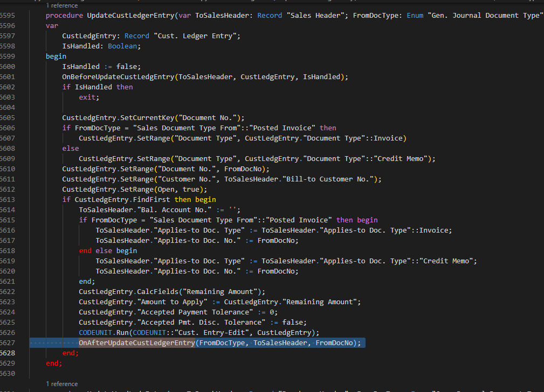Click the Enum keyword in the procedure signature
This screenshot has height=392, width=544.
[414, 15]
